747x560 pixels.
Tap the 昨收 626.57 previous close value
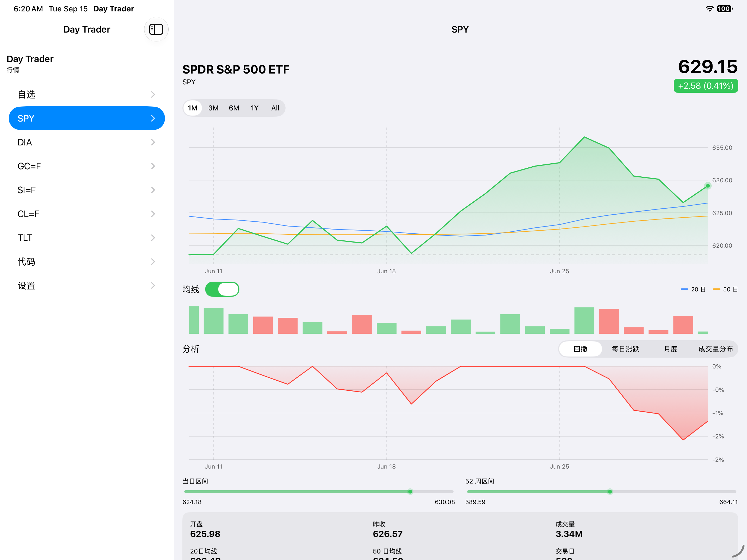[388, 534]
